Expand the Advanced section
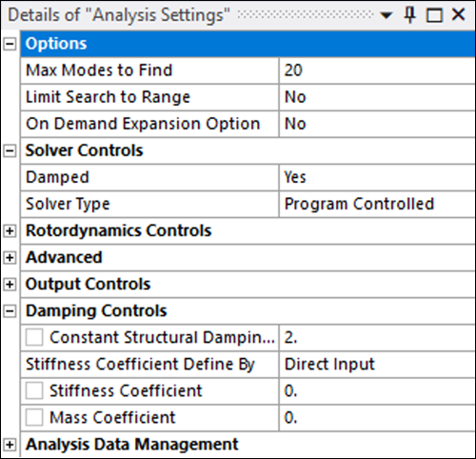This screenshot has height=459, width=476. pyautogui.click(x=10, y=258)
